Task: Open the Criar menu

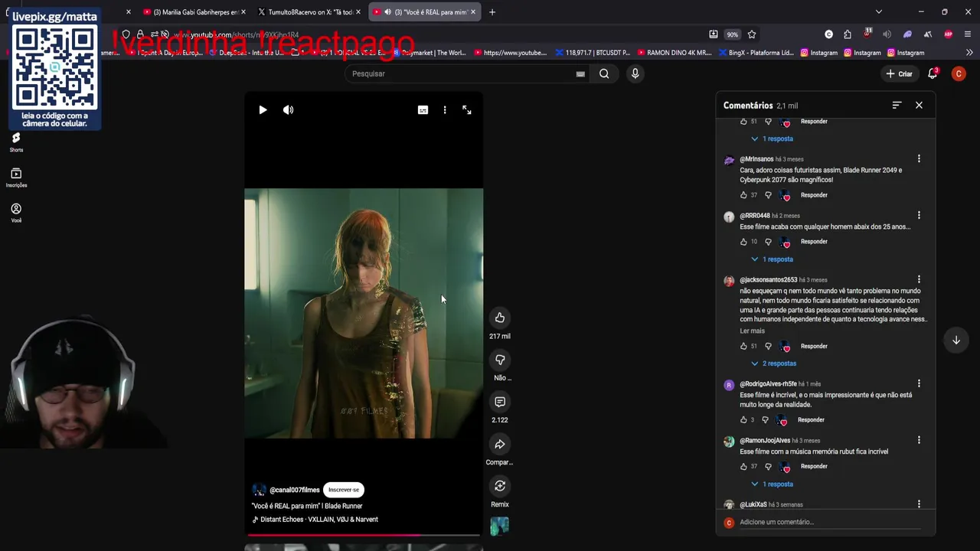Action: click(899, 74)
